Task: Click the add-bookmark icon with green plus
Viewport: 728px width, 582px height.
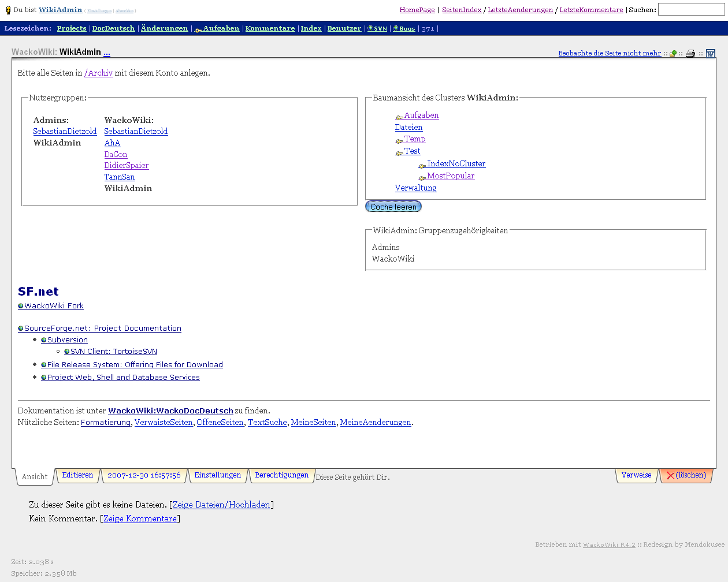Action: point(673,54)
